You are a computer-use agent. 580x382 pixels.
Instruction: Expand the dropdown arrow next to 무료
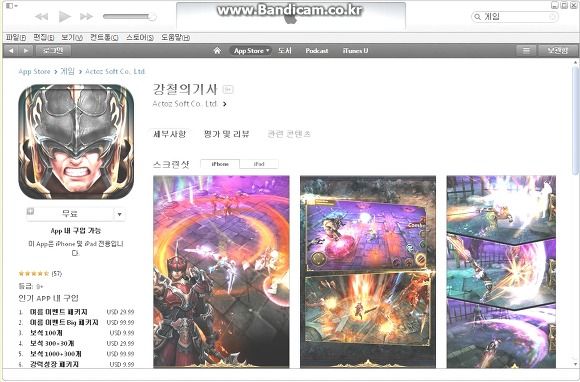tap(119, 214)
